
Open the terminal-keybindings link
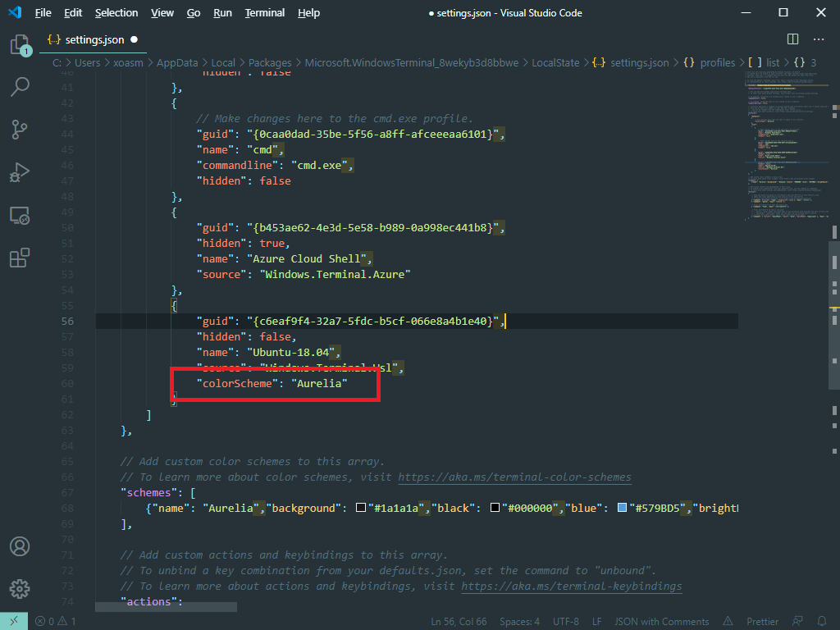pyautogui.click(x=572, y=586)
